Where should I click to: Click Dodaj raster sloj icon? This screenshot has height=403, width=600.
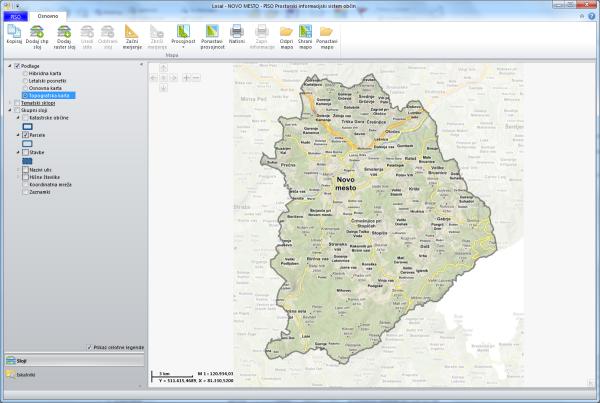64,32
